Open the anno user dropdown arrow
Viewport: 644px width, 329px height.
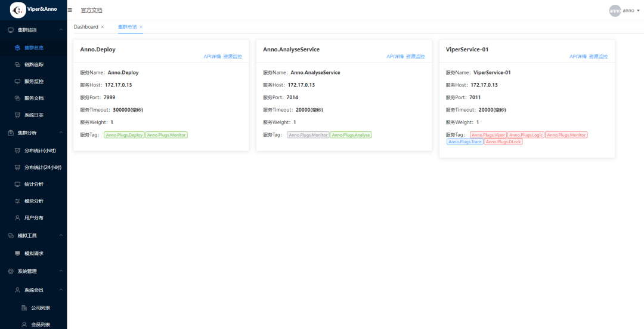(638, 11)
